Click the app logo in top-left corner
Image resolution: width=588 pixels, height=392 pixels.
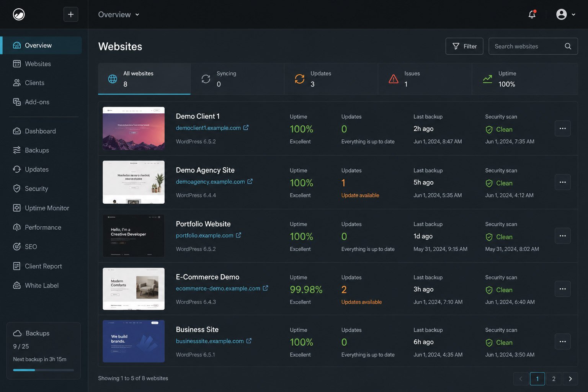(x=19, y=15)
